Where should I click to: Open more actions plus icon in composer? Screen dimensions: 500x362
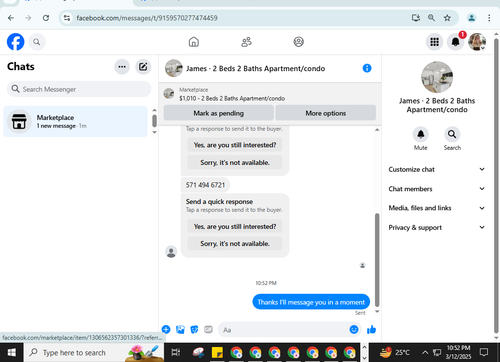tap(166, 330)
